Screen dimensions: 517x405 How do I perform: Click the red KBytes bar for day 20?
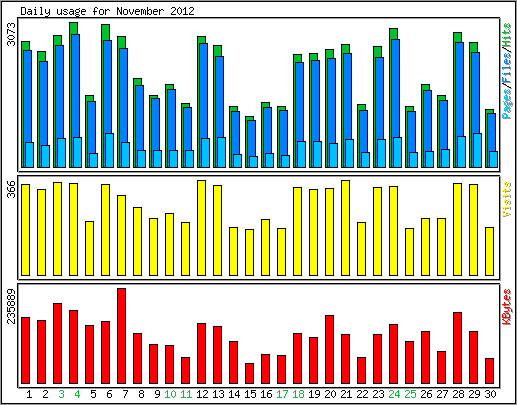pyautogui.click(x=330, y=350)
